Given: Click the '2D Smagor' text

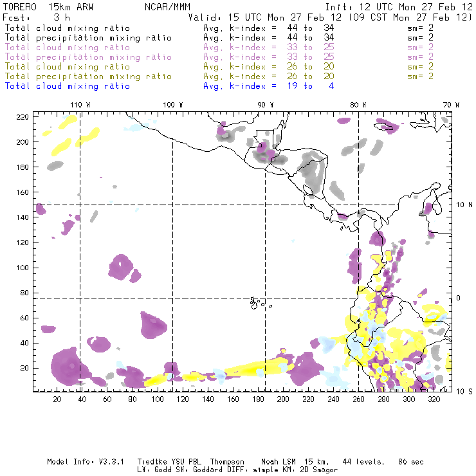Looking at the screenshot, I should pos(319,470).
